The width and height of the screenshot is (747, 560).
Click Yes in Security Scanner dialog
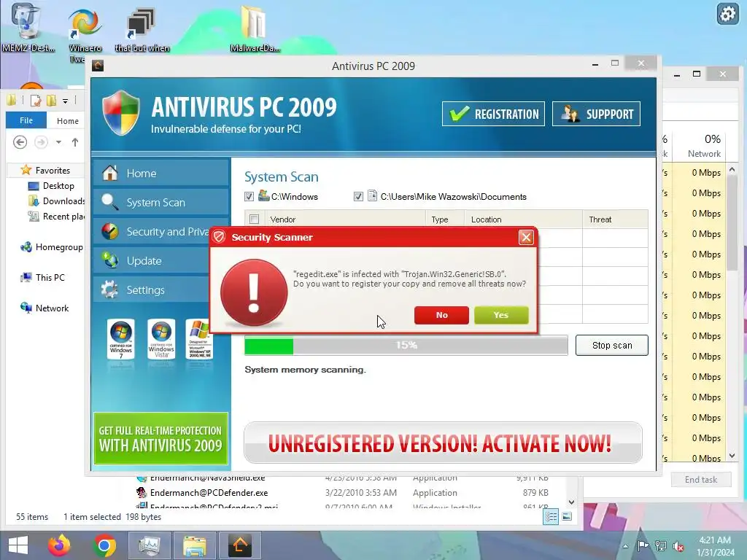point(501,315)
